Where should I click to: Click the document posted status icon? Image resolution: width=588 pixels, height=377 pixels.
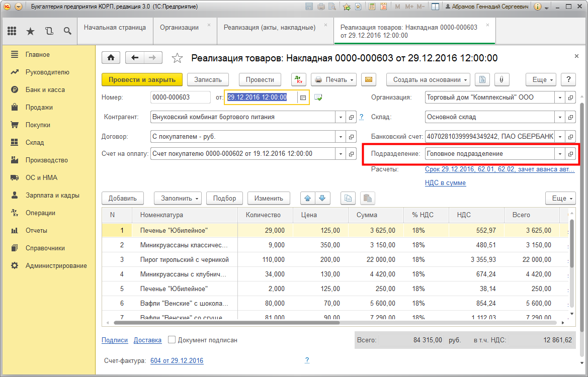pos(318,98)
